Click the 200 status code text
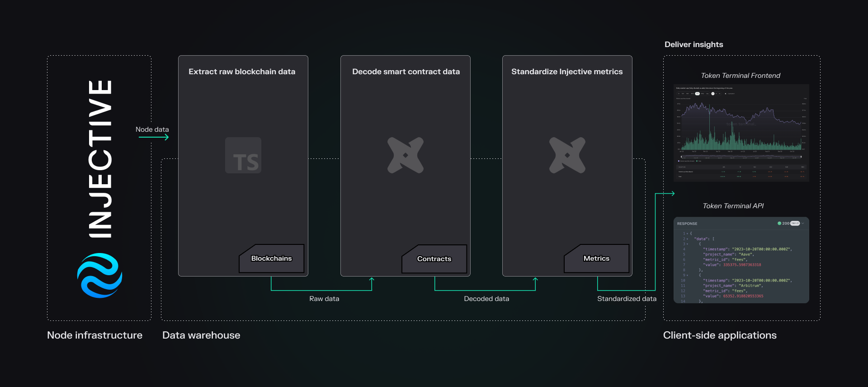The image size is (868, 387). [x=786, y=223]
